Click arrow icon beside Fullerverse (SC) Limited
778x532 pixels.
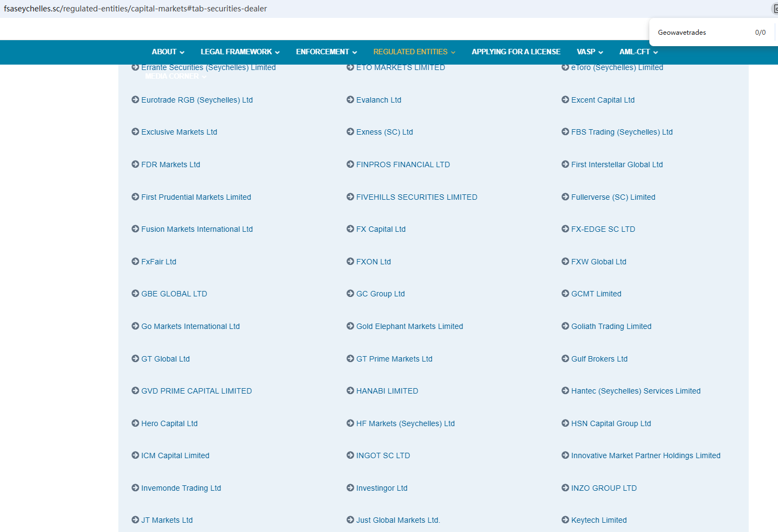pos(565,197)
